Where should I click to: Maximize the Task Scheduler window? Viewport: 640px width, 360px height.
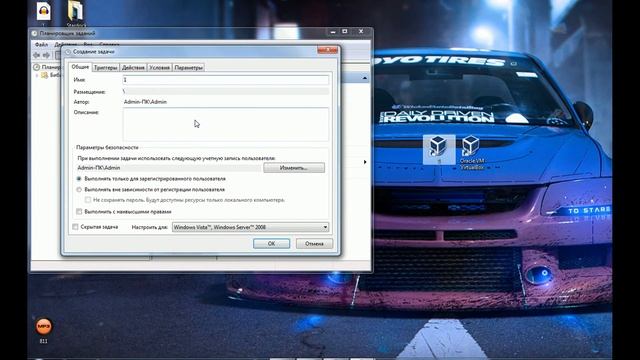pyautogui.click(x=345, y=31)
